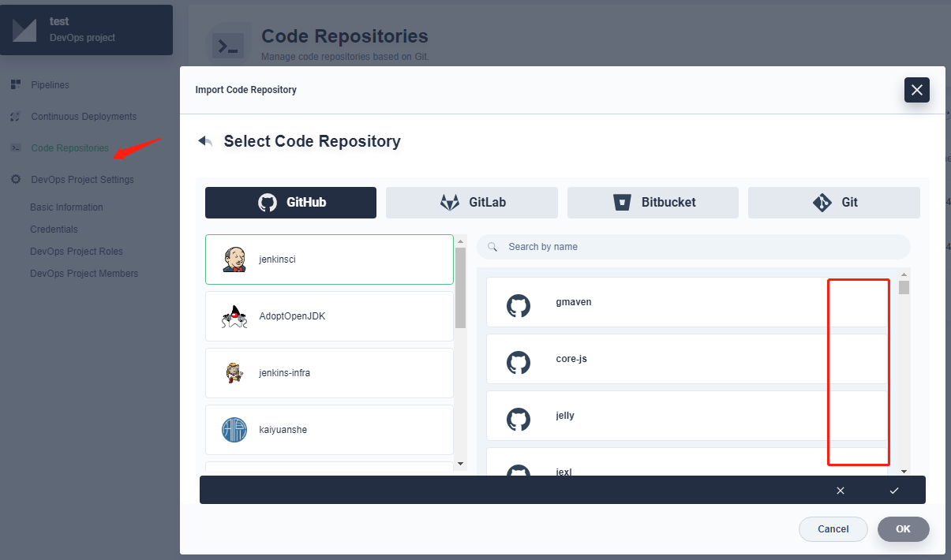Click the Import Code Repository title
The width and height of the screenshot is (951, 560).
click(x=246, y=90)
